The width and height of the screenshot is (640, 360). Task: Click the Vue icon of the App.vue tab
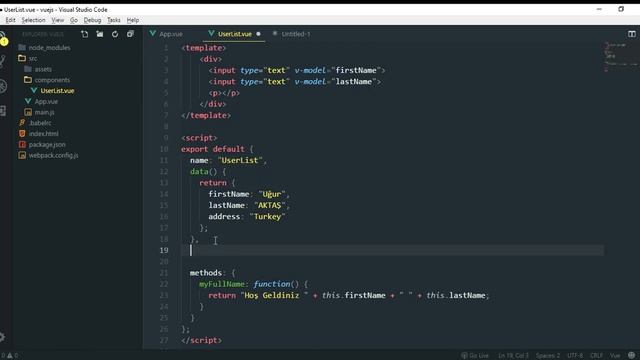point(153,34)
